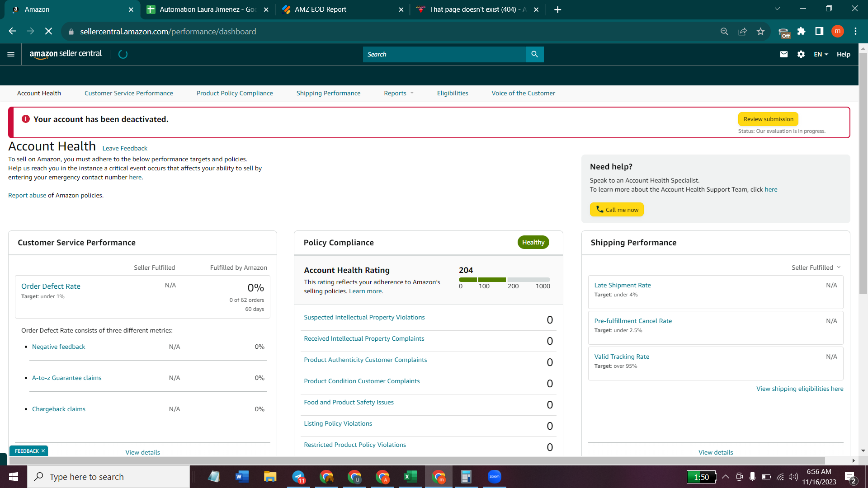Screen dimensions: 868x488
Task: Click the horizontal scrollbar at page bottom
Action: [x=417, y=460]
